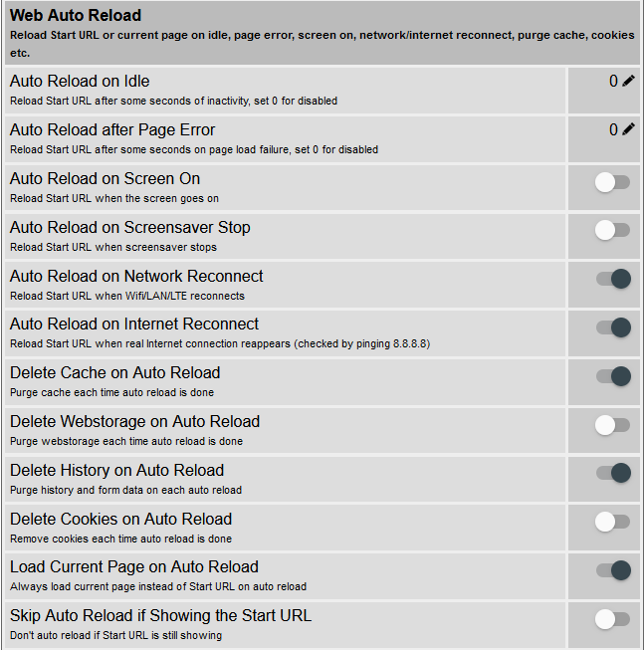The width and height of the screenshot is (644, 650).
Task: Enable Skip Auto Reload if Showing Start URL
Action: tap(612, 619)
